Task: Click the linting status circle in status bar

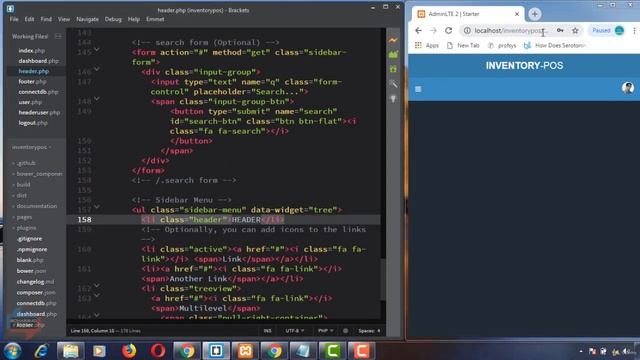Action: tap(345, 331)
